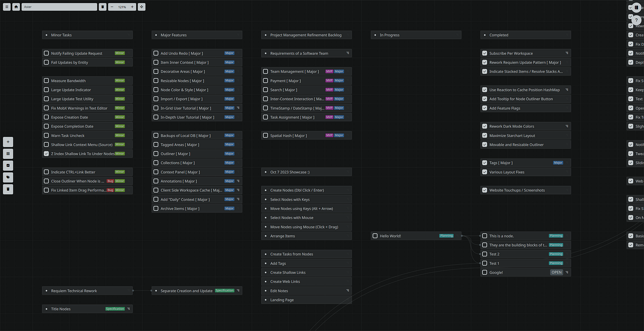Click the Aster workspace name input field
The image size is (644, 331).
59,7
